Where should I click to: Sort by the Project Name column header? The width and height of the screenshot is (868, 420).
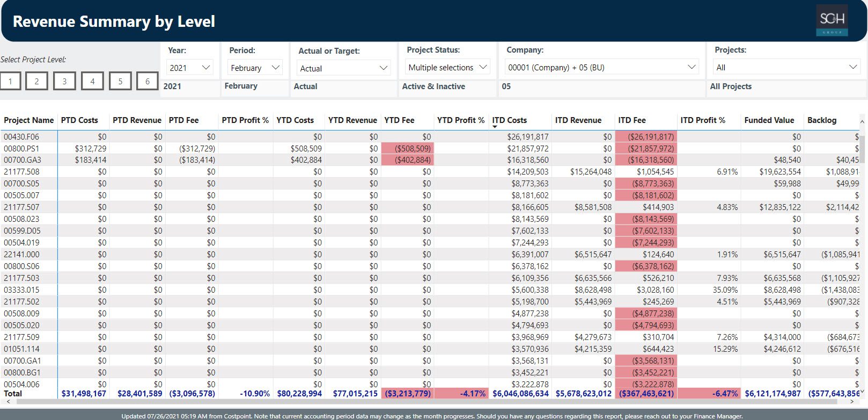pyautogui.click(x=29, y=120)
